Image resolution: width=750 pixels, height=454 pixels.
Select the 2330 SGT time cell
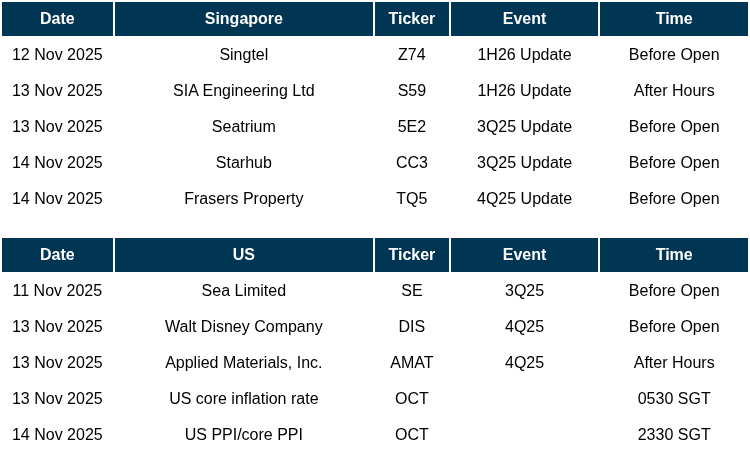(x=673, y=435)
